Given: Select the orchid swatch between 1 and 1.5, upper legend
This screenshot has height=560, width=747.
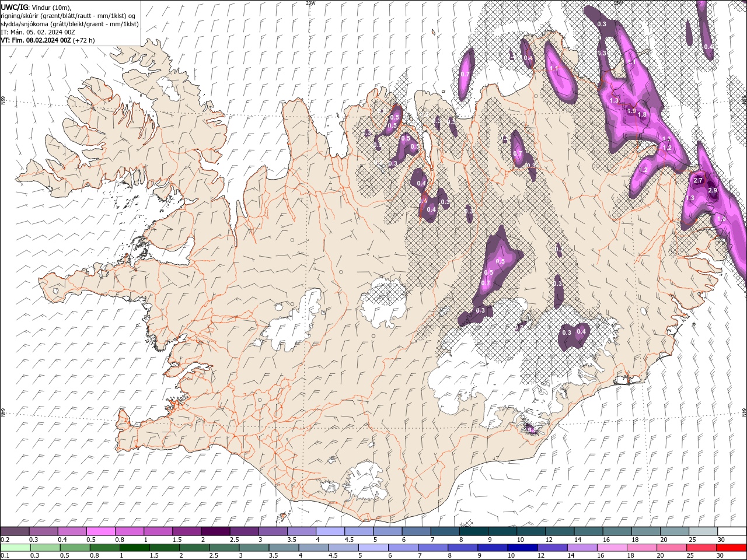Looking at the screenshot, I should (158, 531).
